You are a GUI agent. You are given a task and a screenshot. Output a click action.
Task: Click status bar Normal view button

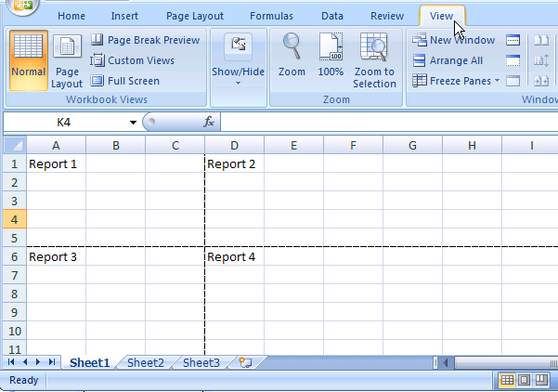[x=507, y=380]
